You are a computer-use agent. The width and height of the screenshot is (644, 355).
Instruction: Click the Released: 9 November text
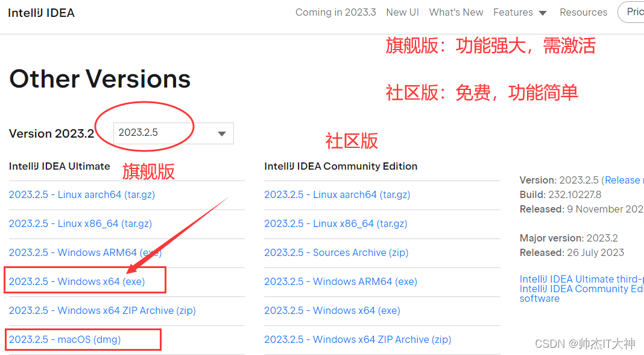[581, 209]
